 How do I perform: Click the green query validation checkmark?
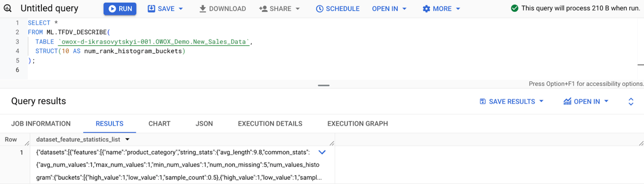(x=515, y=8)
